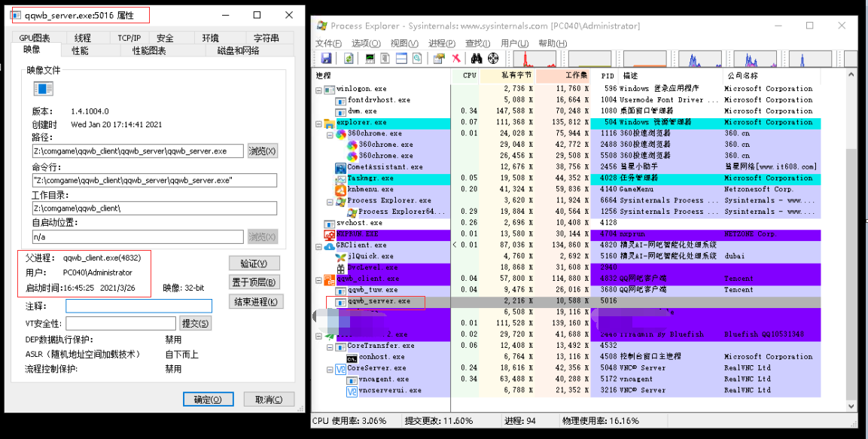Click the CoreServer.exe VNC icon
This screenshot has height=439, width=868.
[341, 368]
